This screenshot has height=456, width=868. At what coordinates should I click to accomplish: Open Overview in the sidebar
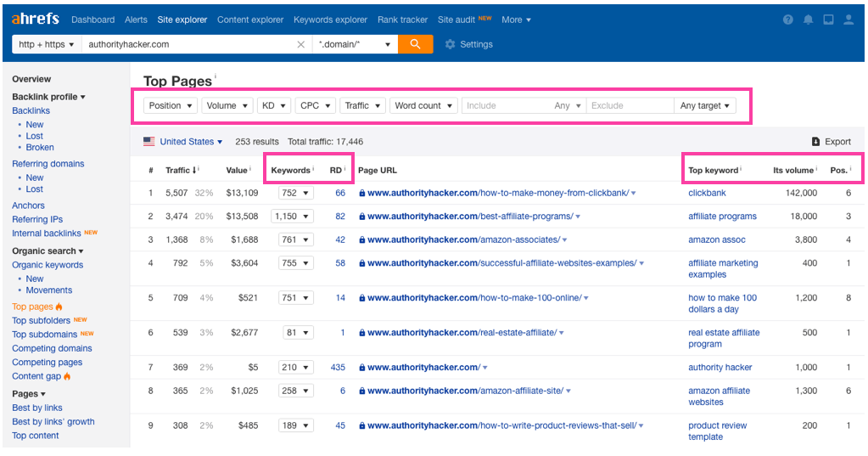pyautogui.click(x=31, y=79)
